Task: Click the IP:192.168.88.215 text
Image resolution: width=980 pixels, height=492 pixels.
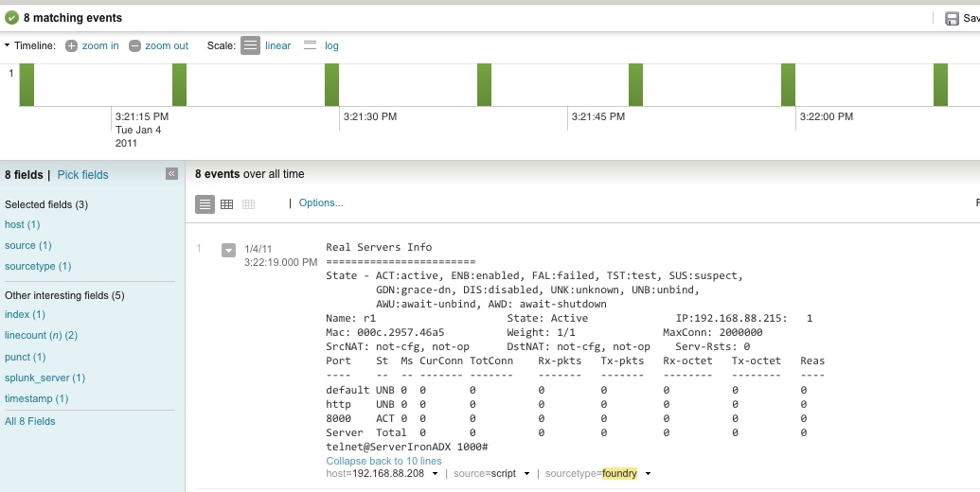Action: pos(731,318)
